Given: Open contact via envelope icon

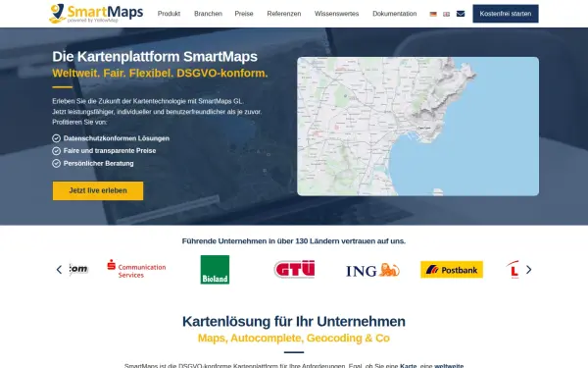Looking at the screenshot, I should [x=461, y=14].
